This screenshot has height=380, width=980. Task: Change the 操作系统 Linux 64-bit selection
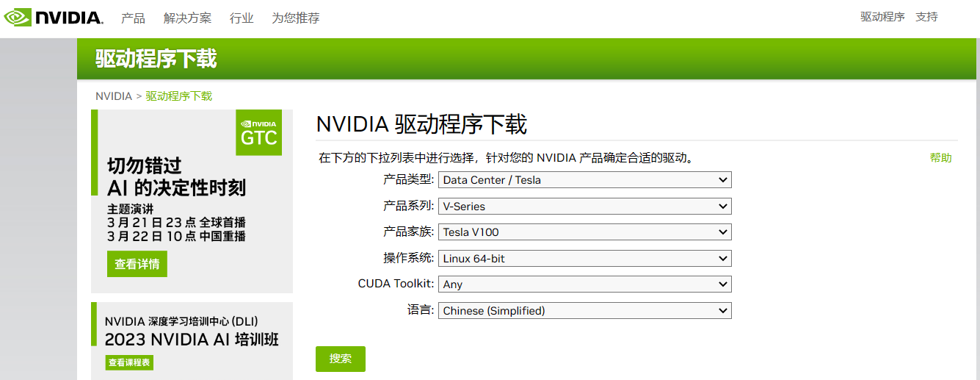[584, 258]
